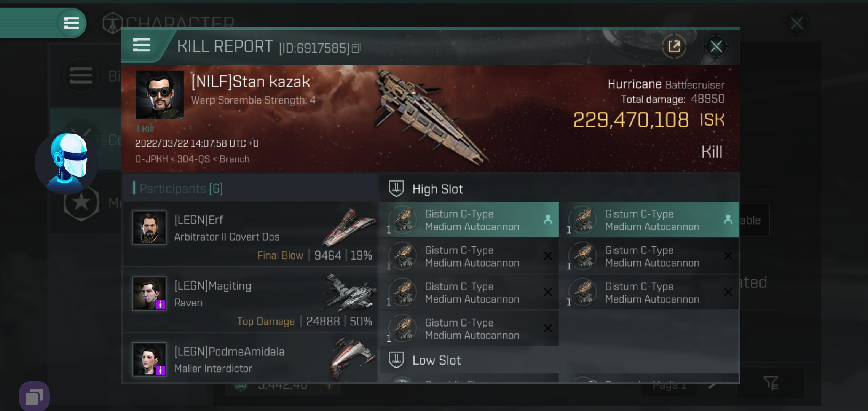
Task: Click the 0-JPKH system location link
Action: (x=151, y=159)
